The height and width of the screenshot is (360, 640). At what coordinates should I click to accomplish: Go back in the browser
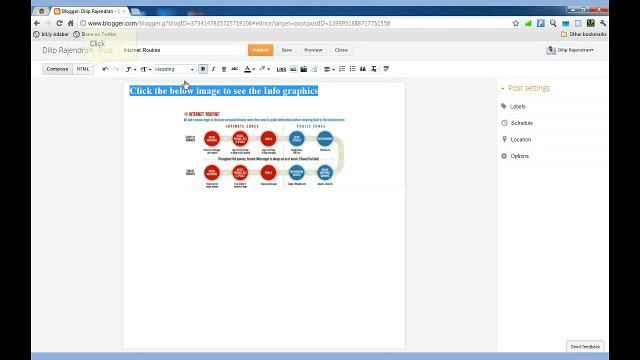(37, 23)
